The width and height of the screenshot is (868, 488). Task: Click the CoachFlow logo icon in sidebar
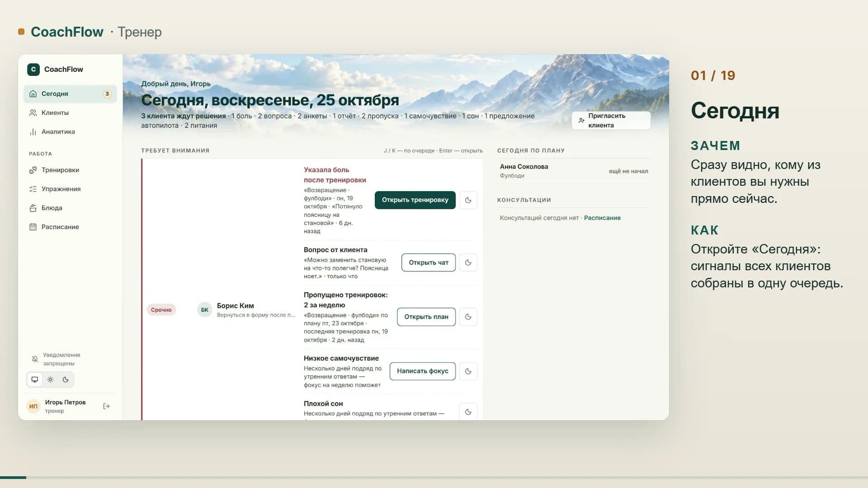click(x=33, y=69)
